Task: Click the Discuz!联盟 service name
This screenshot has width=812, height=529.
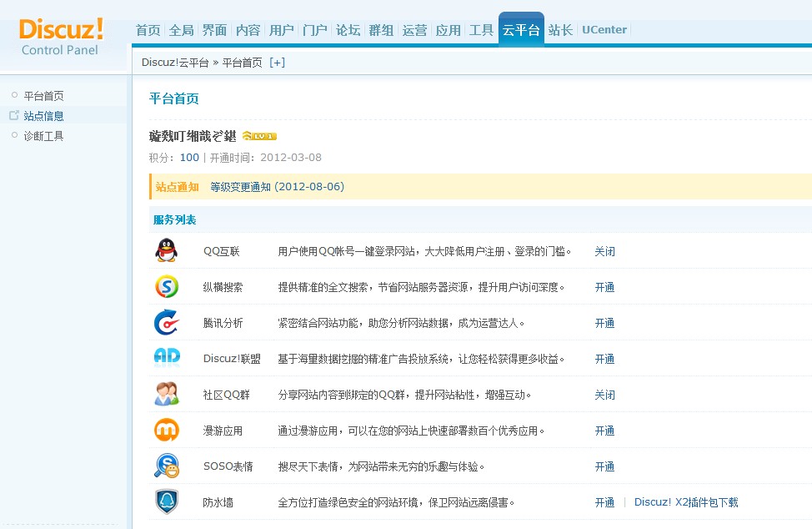Action: 232,359
